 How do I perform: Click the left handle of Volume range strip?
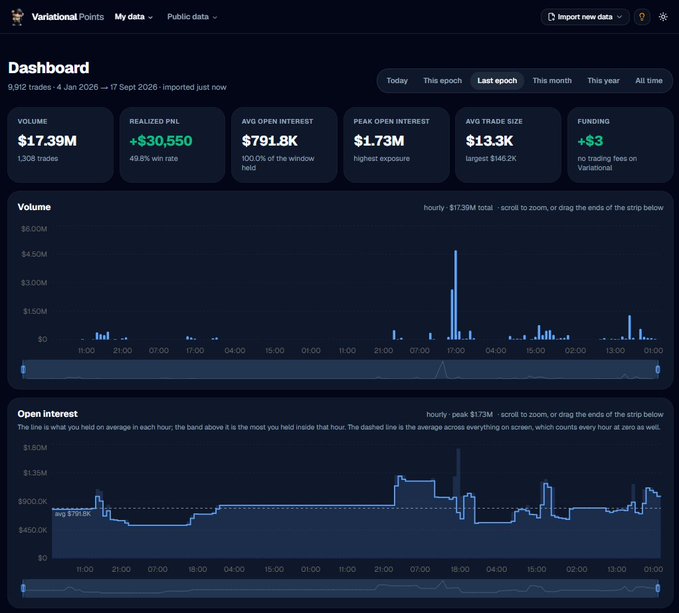(23, 369)
